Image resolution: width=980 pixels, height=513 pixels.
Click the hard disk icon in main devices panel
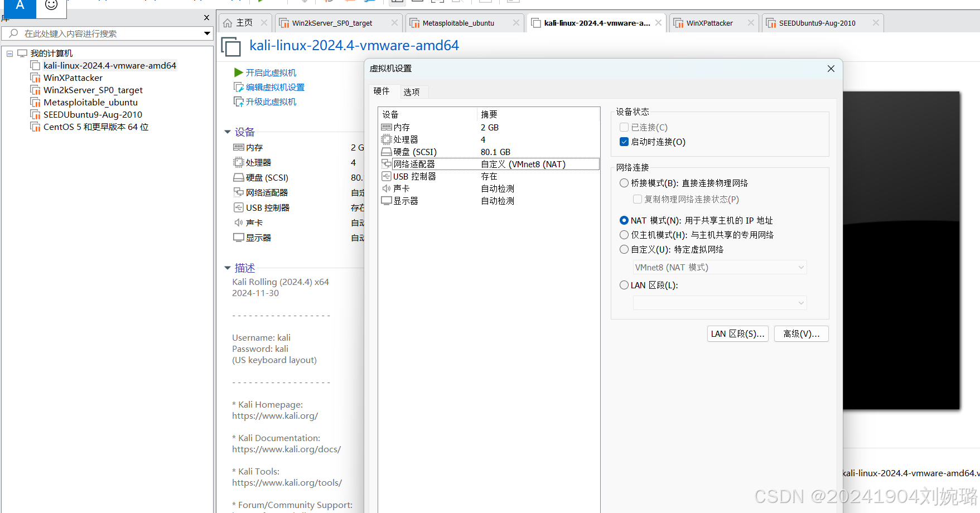pyautogui.click(x=239, y=177)
